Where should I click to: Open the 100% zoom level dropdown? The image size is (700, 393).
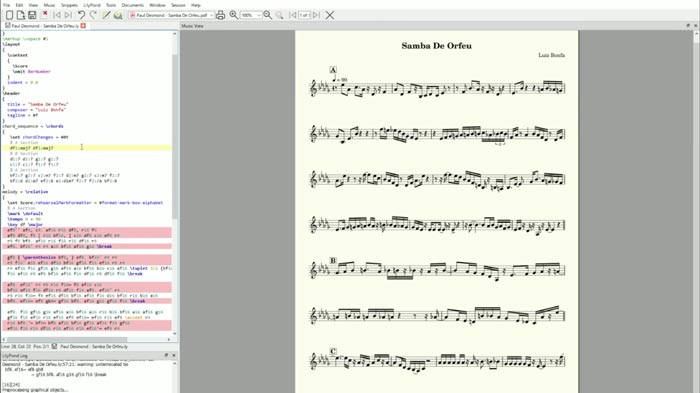pos(251,15)
